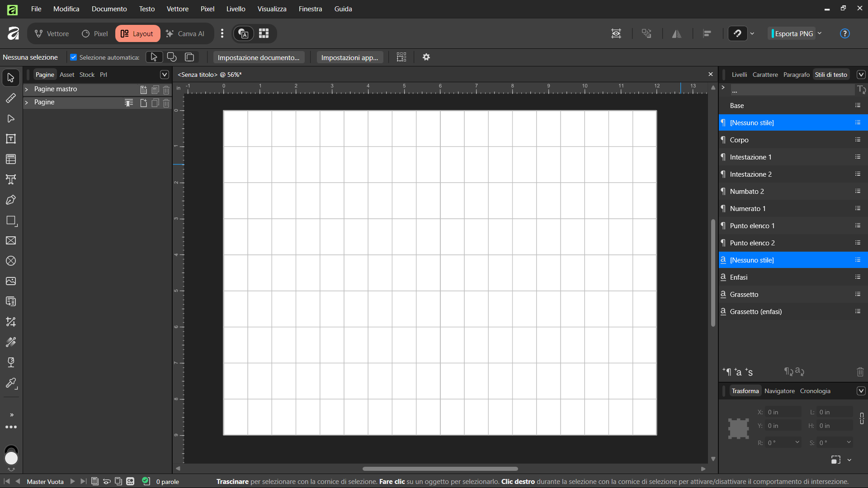Click the Impostazione documento button

click(x=259, y=57)
